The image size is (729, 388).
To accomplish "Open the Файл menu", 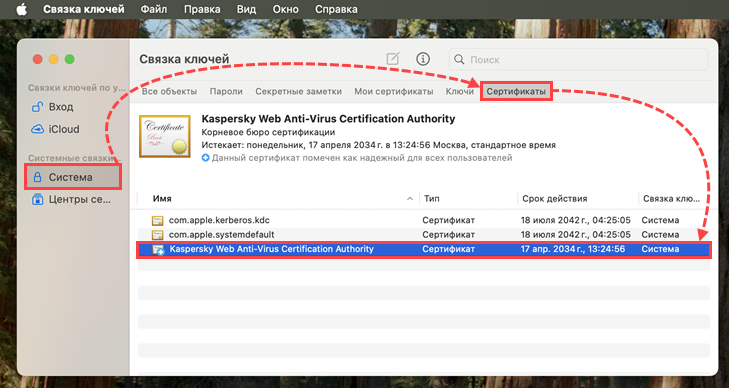I will [x=153, y=9].
